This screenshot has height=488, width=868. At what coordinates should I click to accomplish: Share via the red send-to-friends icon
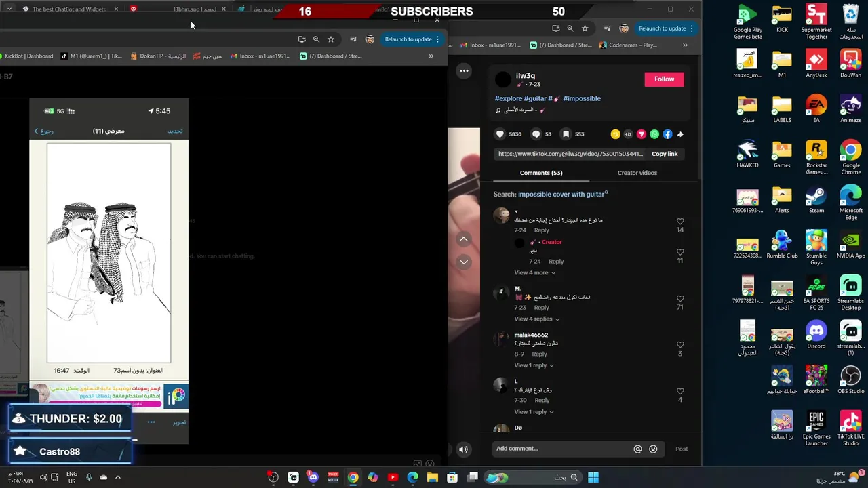pos(641,134)
